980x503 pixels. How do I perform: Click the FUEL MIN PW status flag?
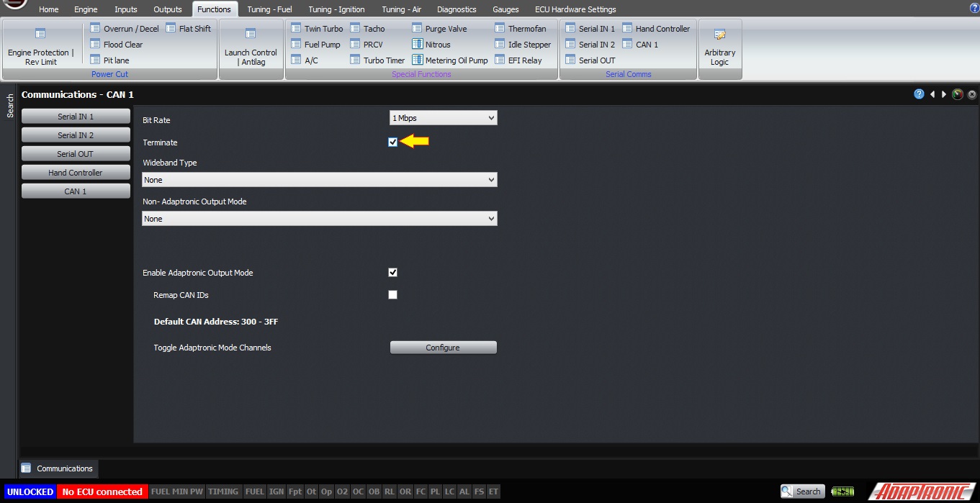177,491
